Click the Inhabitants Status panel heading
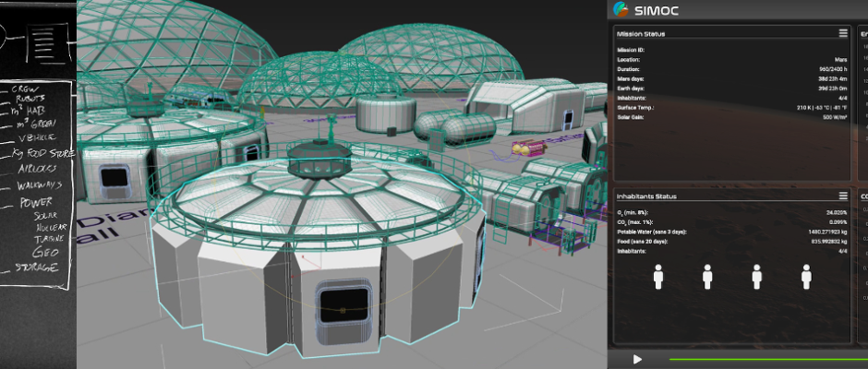 point(648,196)
